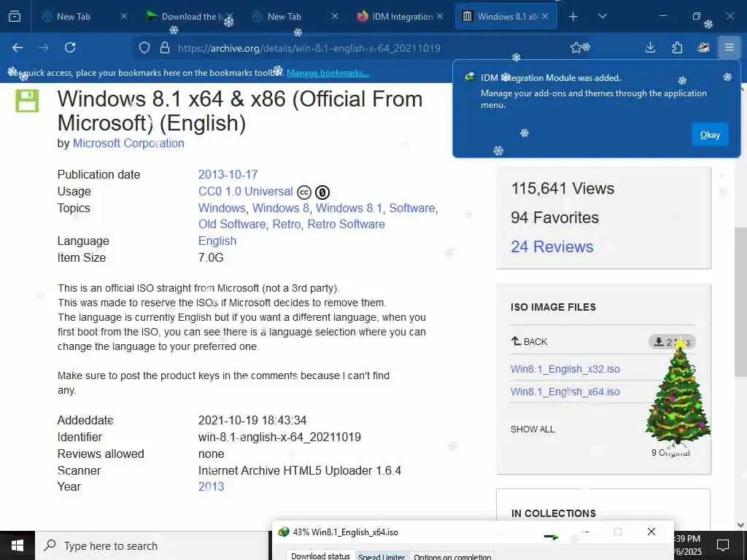This screenshot has width=747, height=560.
Task: Jump to 24 Reviews section
Action: [x=551, y=246]
